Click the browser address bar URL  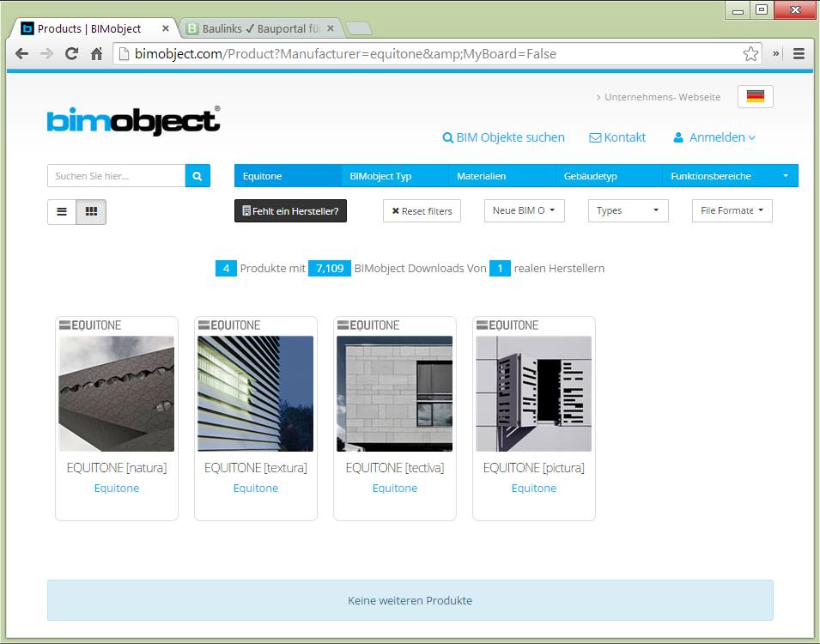(x=428, y=53)
